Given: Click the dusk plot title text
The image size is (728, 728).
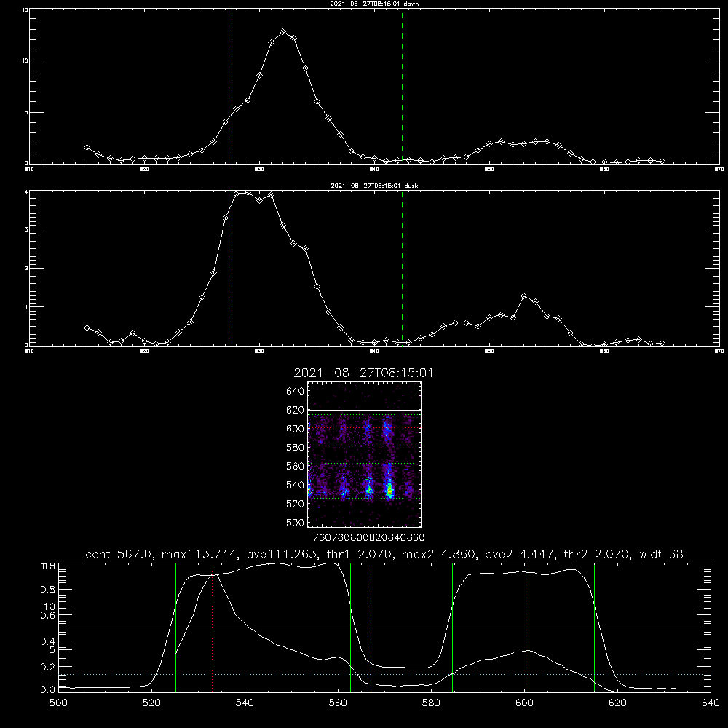Looking at the screenshot, I should (374, 186).
